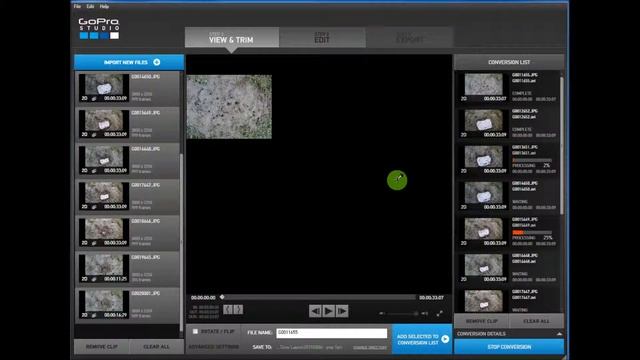
Task: Mark the out point bracket
Action: pyautogui.click(x=238, y=310)
